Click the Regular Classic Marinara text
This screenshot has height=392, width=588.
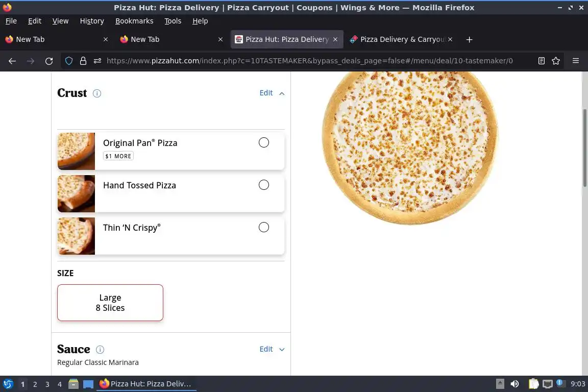[98, 362]
